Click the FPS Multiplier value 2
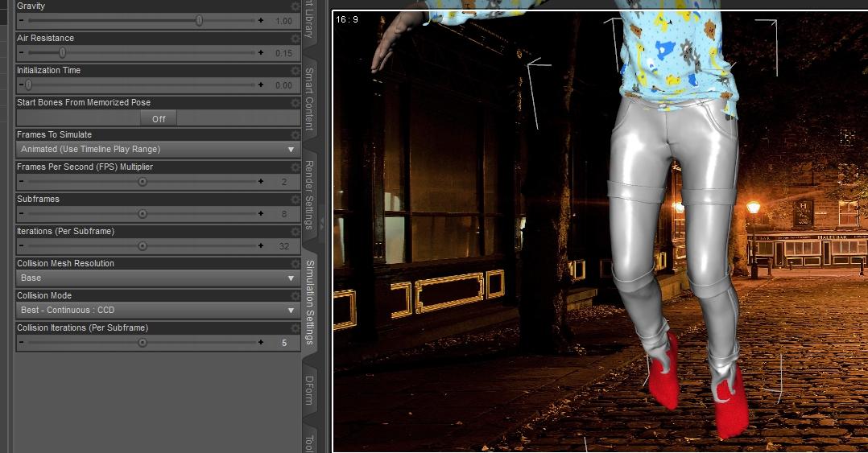Screen dimensions: 868x453 (283, 182)
